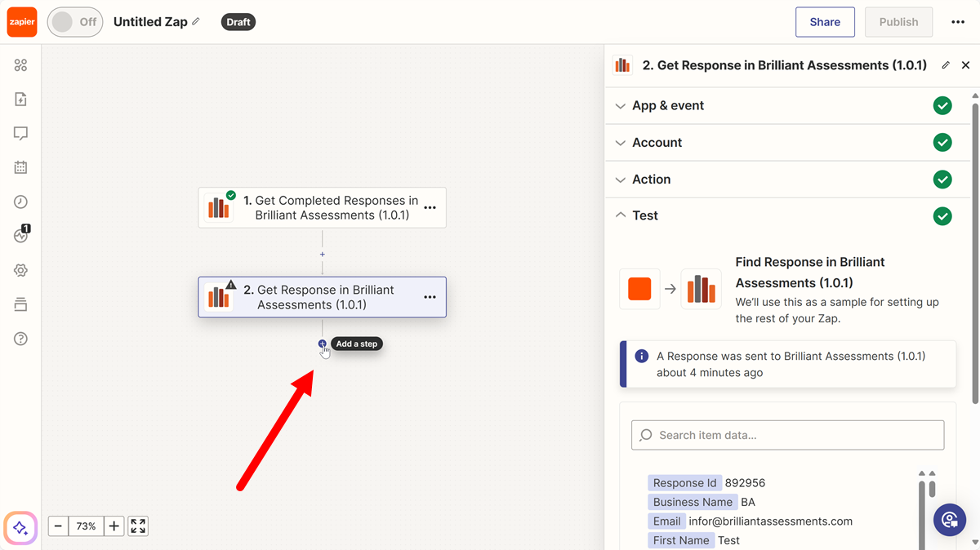The image size is (980, 550).
Task: Open the Zapier home grid icon
Action: click(21, 64)
